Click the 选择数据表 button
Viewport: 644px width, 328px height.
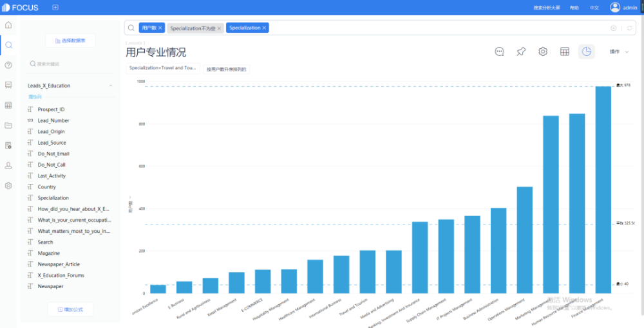pos(70,41)
